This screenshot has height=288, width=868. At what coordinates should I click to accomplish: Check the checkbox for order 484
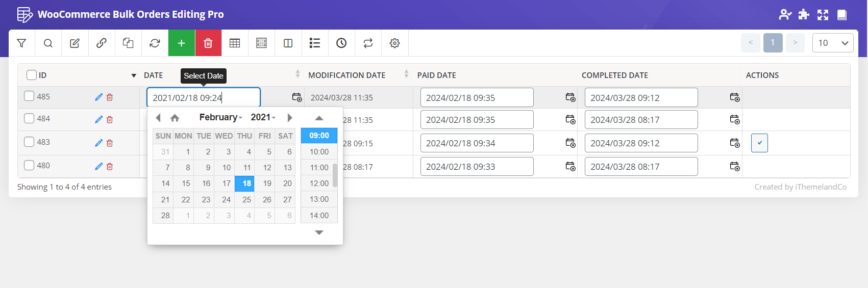tap(29, 119)
